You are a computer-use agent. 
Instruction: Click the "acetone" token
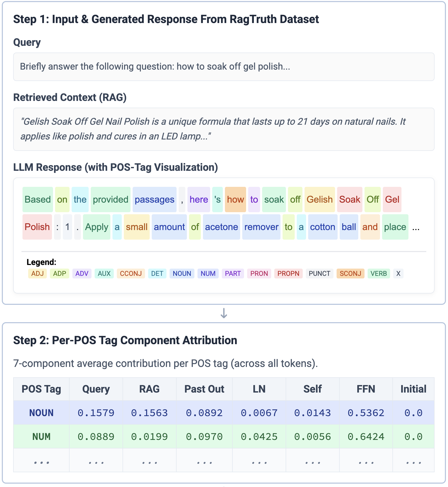coord(221,227)
